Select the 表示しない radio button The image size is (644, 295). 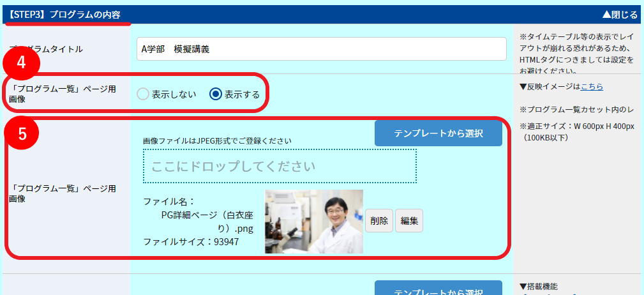coord(142,95)
